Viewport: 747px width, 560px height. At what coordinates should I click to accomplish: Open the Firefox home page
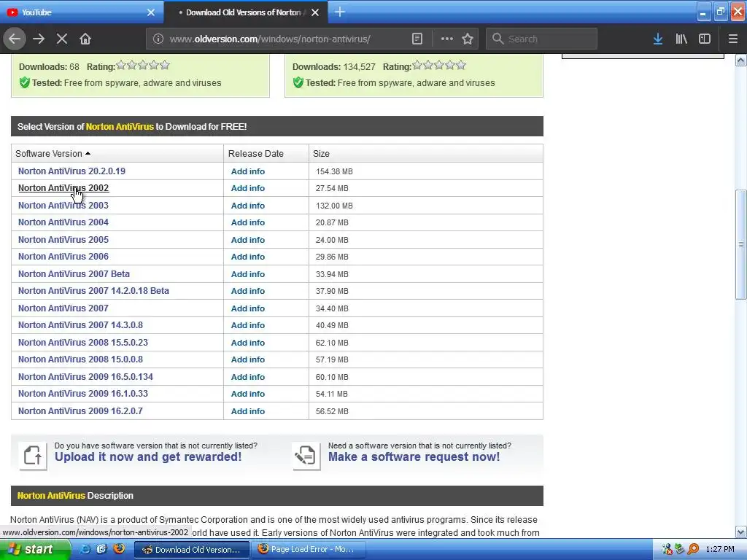(85, 39)
